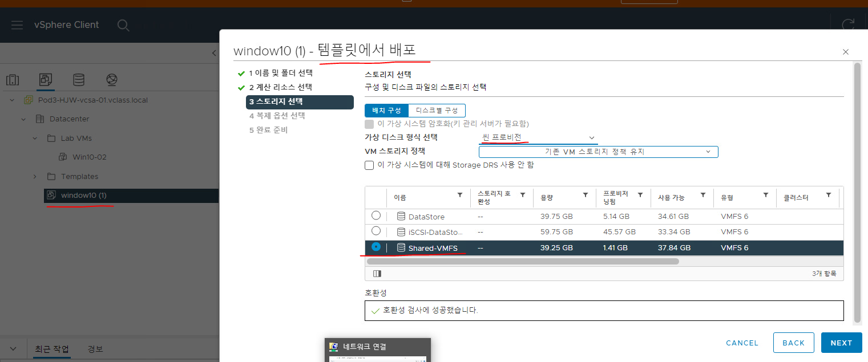Open the Recent Tasks tab
The width and height of the screenshot is (868, 362).
52,349
